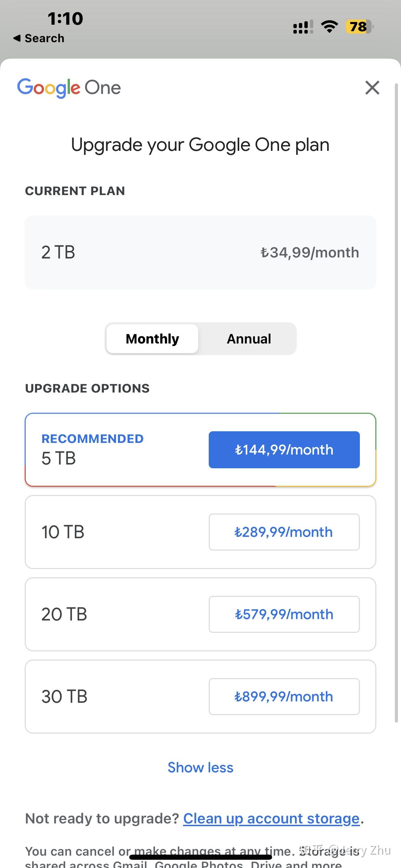
Task: Click the Google One logo
Action: [x=69, y=87]
